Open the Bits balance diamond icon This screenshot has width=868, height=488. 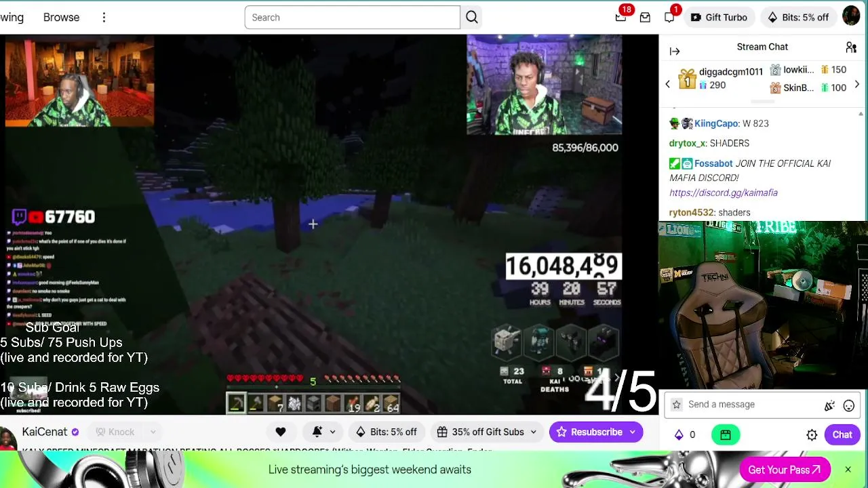point(679,435)
